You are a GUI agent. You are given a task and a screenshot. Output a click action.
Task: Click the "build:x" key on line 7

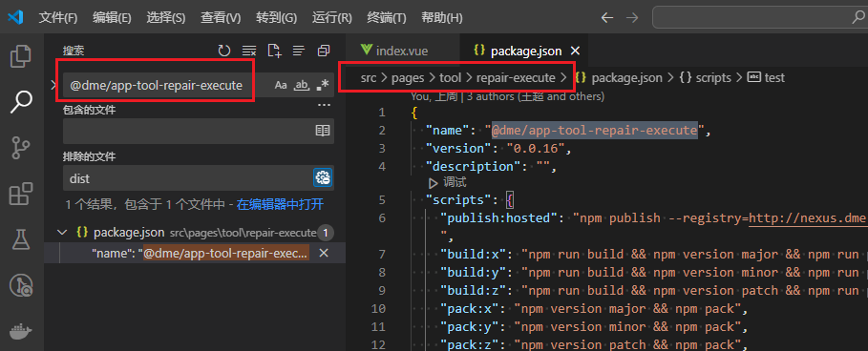coord(474,255)
